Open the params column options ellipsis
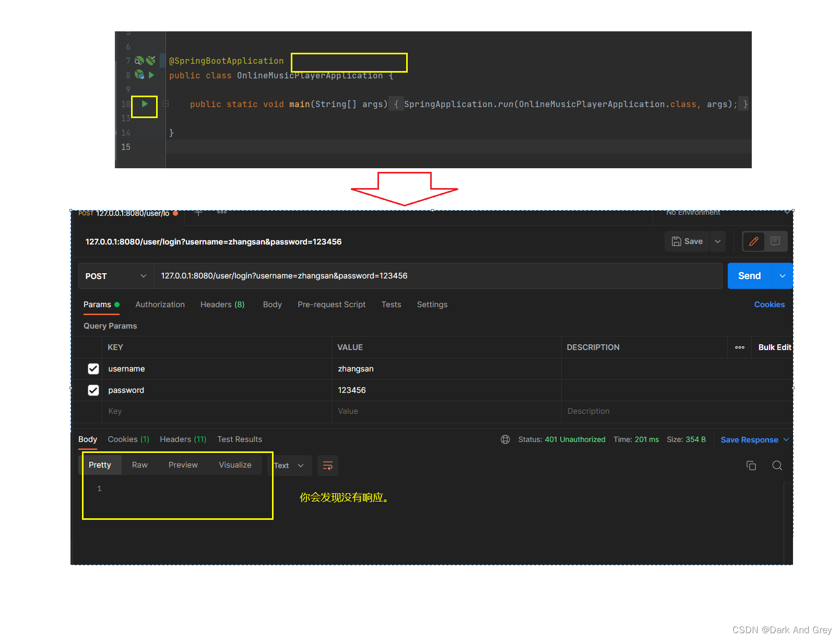Viewport: 840px width, 640px height. [x=739, y=347]
